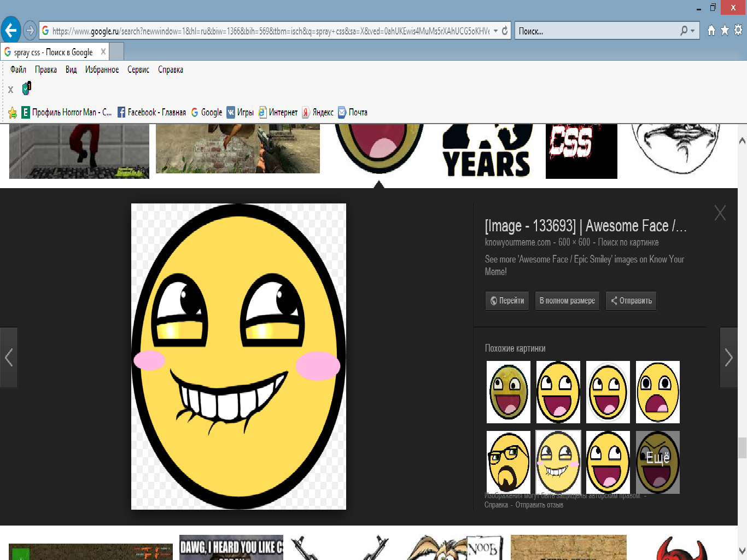Click the page scrollbar up arrow
This screenshot has height=560, width=747.
pos(742,141)
